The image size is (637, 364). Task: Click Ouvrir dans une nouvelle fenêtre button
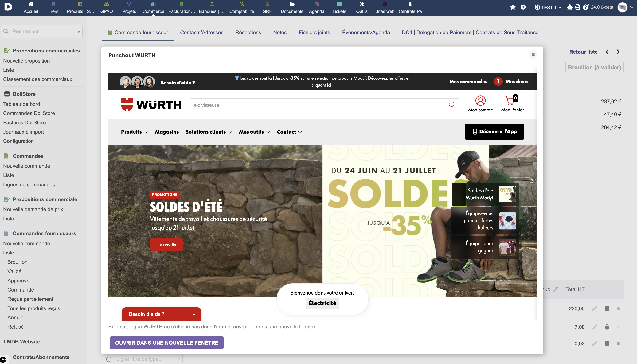tap(166, 343)
